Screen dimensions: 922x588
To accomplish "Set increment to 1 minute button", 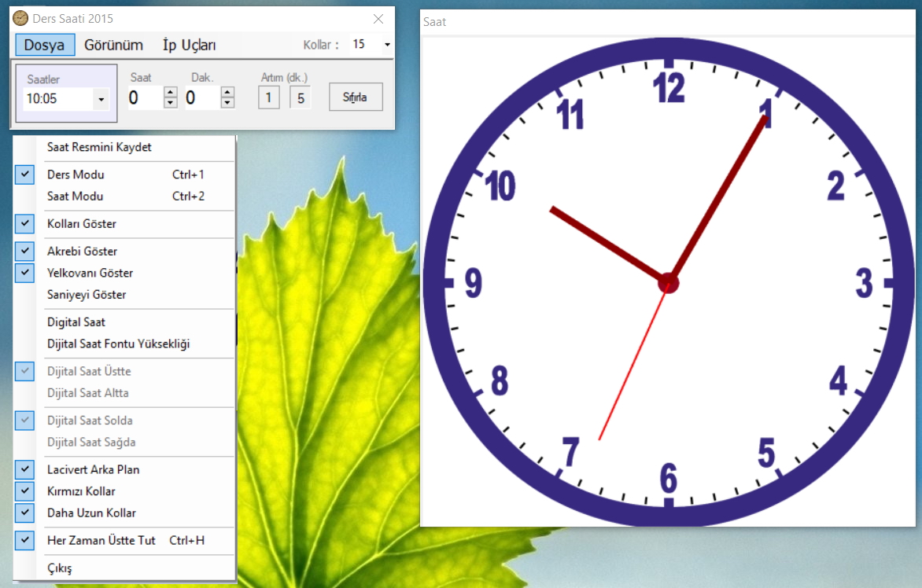I will pos(268,98).
